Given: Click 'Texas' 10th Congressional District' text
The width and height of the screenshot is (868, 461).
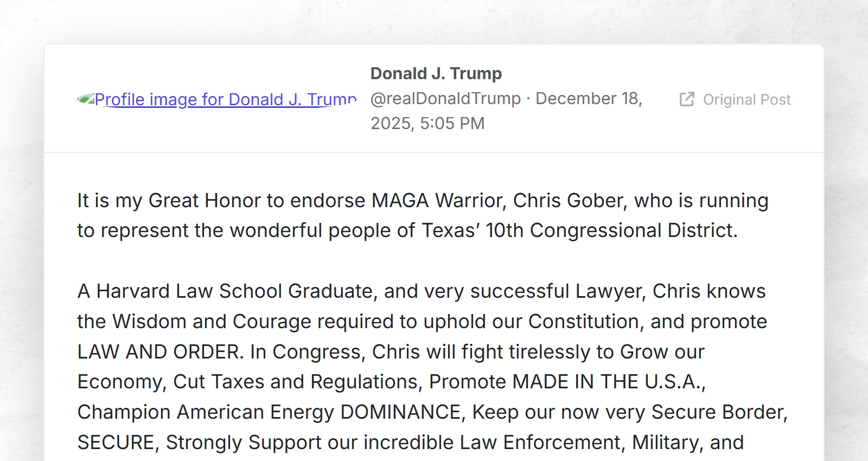Looking at the screenshot, I should click(x=579, y=230).
